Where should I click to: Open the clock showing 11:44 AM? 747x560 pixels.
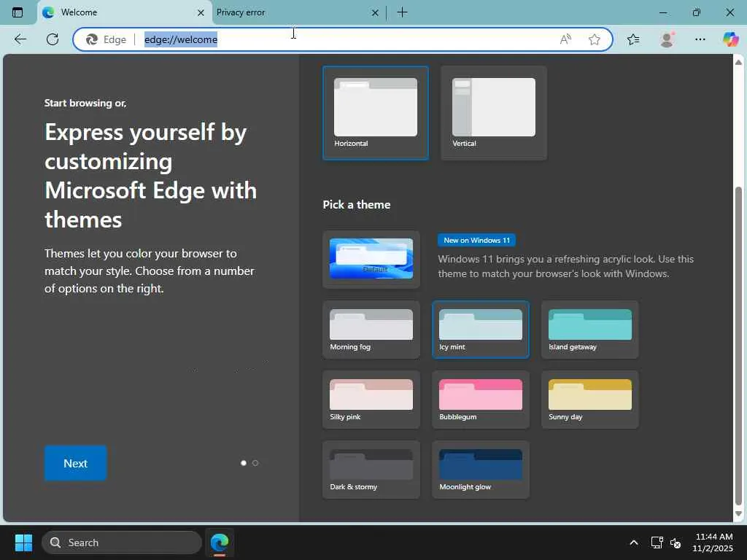[713, 542]
